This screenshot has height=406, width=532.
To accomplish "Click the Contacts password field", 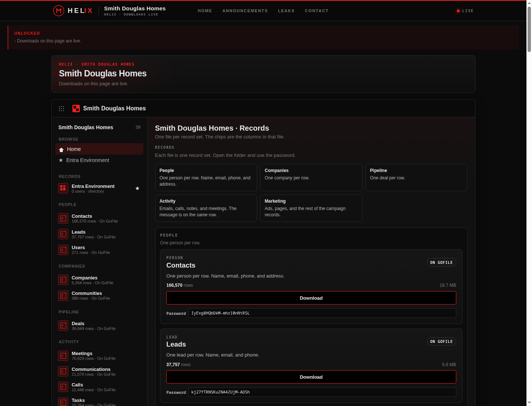I will (x=322, y=313).
